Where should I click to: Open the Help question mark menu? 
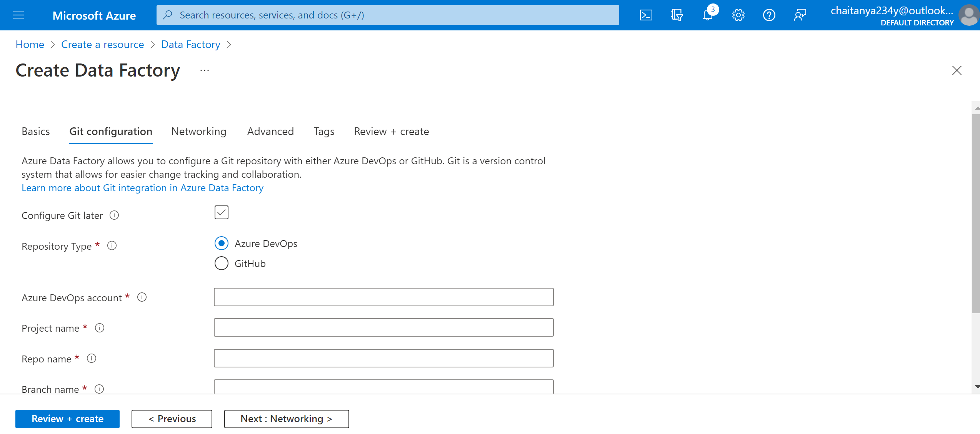769,15
